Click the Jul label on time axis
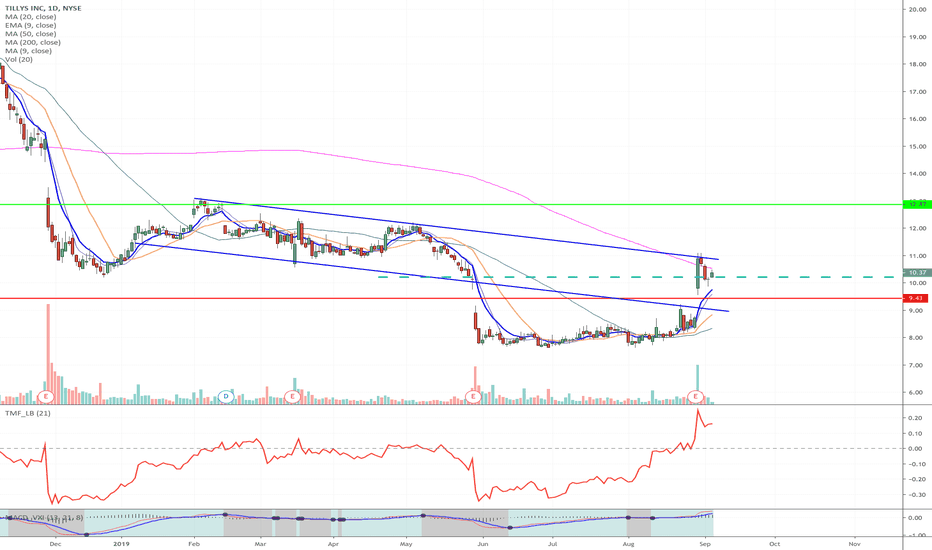 (553, 543)
